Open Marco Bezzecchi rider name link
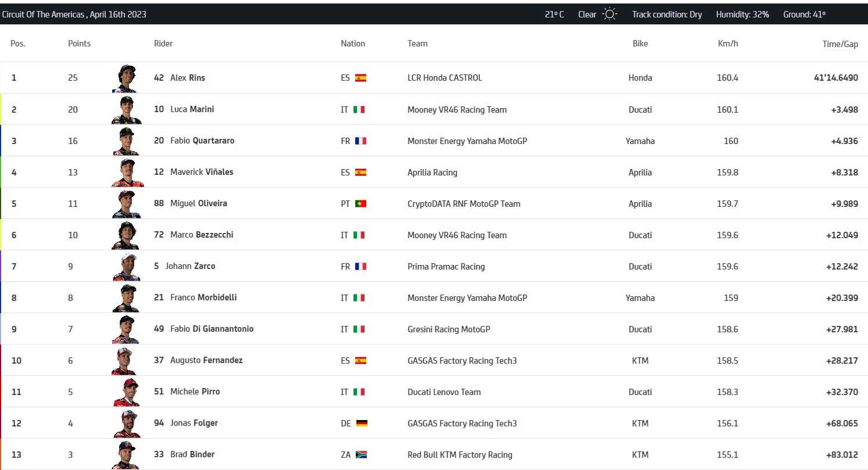The width and height of the screenshot is (868, 470). [x=194, y=235]
